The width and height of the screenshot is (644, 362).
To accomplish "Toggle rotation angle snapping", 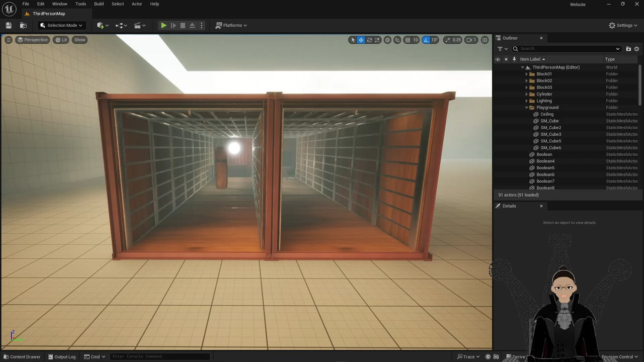I will tap(426, 40).
